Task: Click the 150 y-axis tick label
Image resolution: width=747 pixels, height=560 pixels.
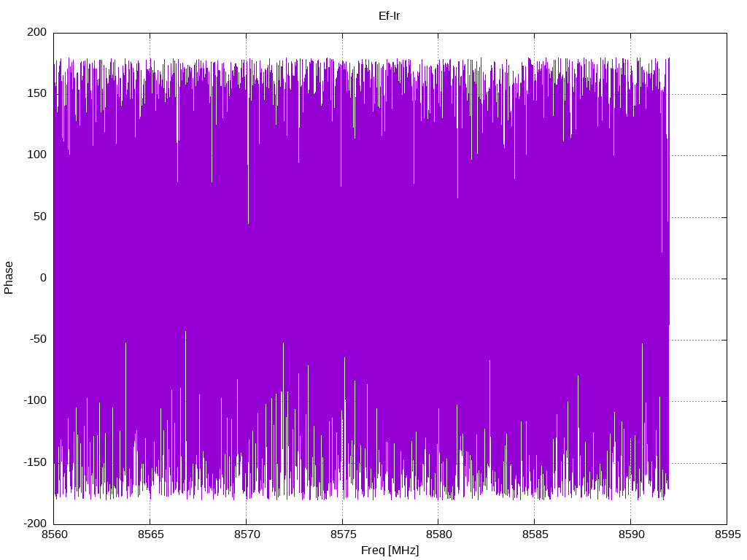Action: (x=37, y=94)
